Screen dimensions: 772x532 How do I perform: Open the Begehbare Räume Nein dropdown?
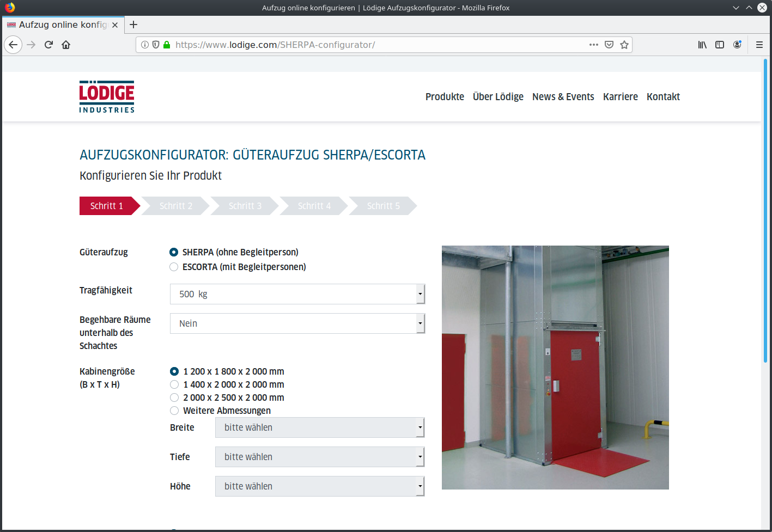[297, 323]
